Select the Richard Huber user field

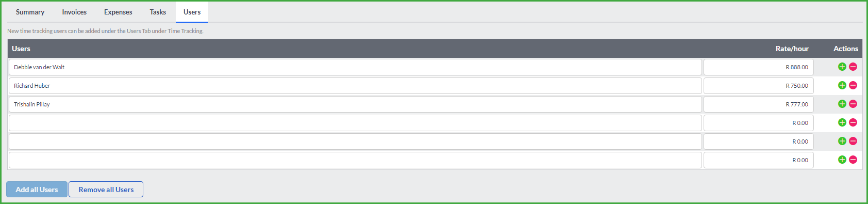[355, 86]
